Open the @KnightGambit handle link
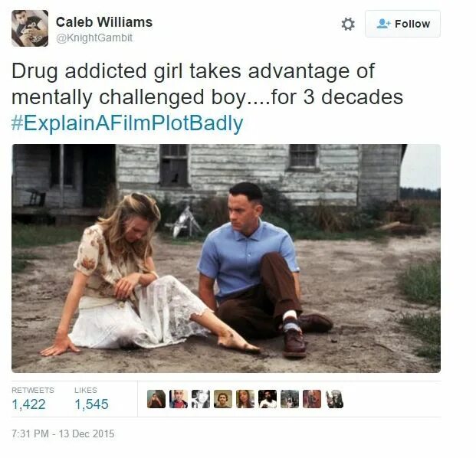The width and height of the screenshot is (476, 458). point(94,38)
